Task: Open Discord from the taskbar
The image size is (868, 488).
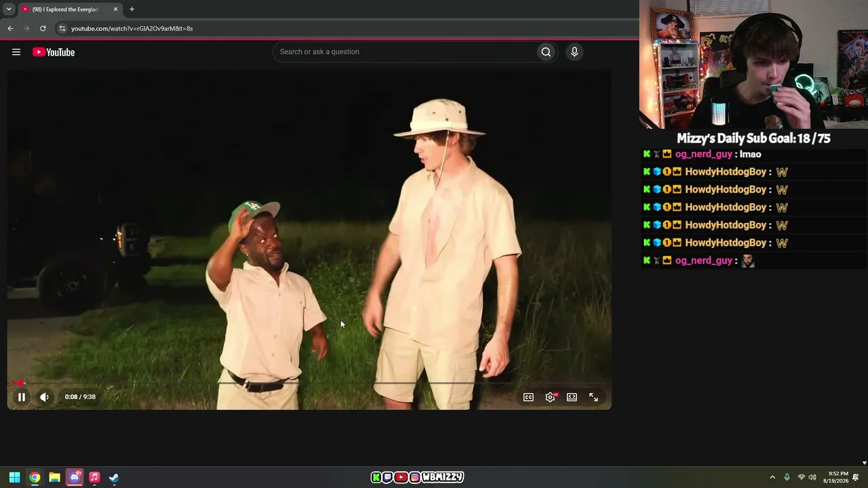Action: click(x=75, y=477)
